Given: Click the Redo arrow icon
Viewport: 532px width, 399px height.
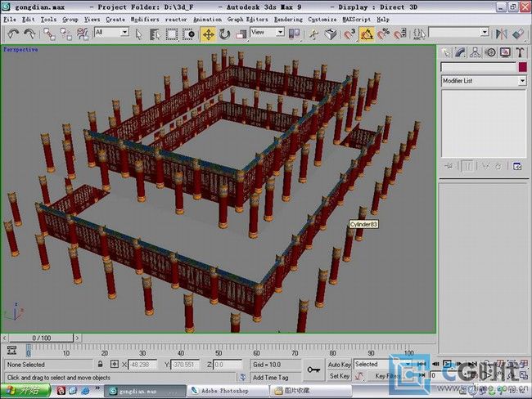Looking at the screenshot, I should pos(29,34).
